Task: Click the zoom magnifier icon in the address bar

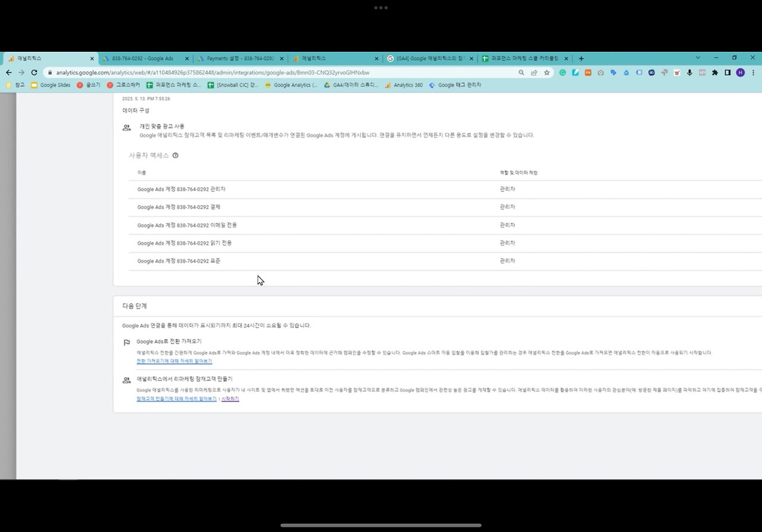Action: click(521, 73)
